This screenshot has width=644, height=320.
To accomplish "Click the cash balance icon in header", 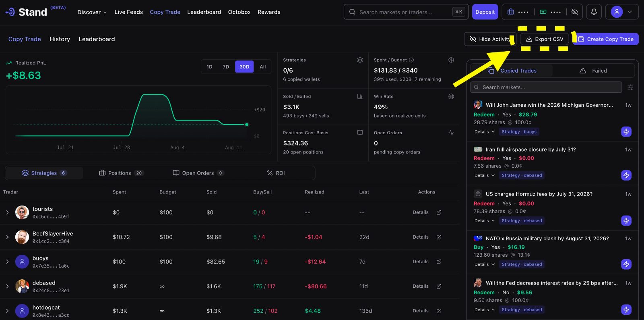I will point(543,12).
